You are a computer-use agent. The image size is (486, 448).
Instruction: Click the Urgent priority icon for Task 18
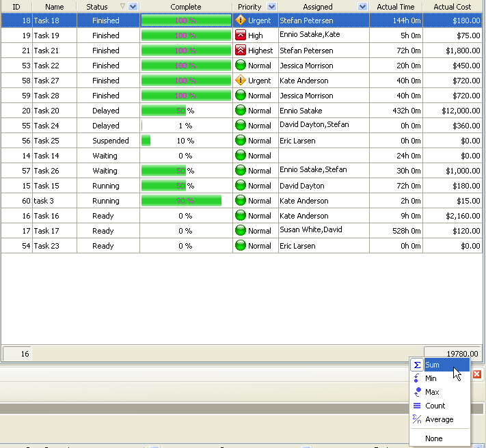pos(240,20)
